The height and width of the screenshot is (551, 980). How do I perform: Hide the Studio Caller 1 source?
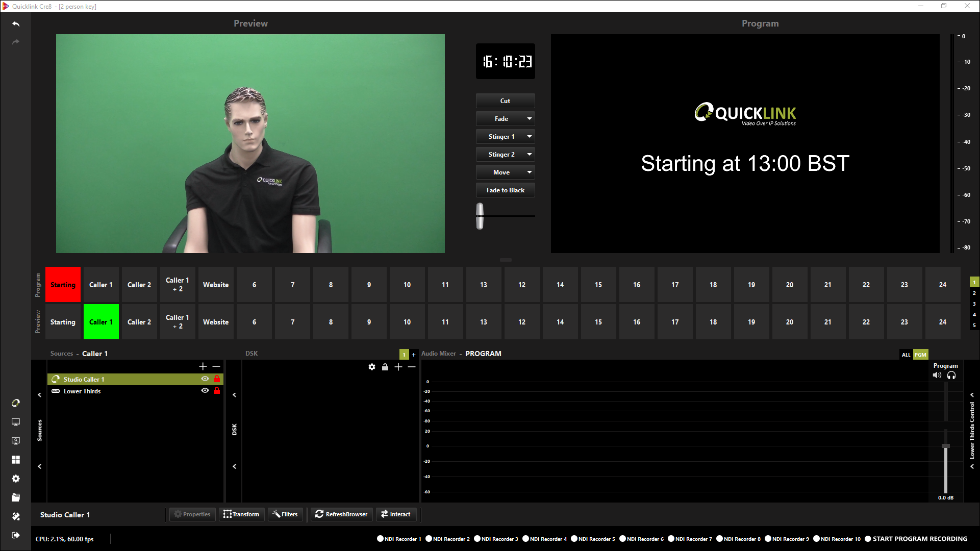click(205, 379)
